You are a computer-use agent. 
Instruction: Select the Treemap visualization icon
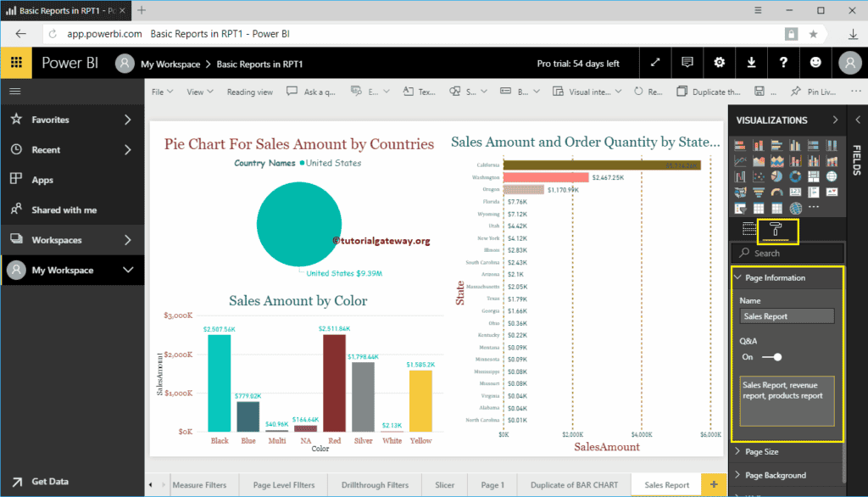coord(814,176)
